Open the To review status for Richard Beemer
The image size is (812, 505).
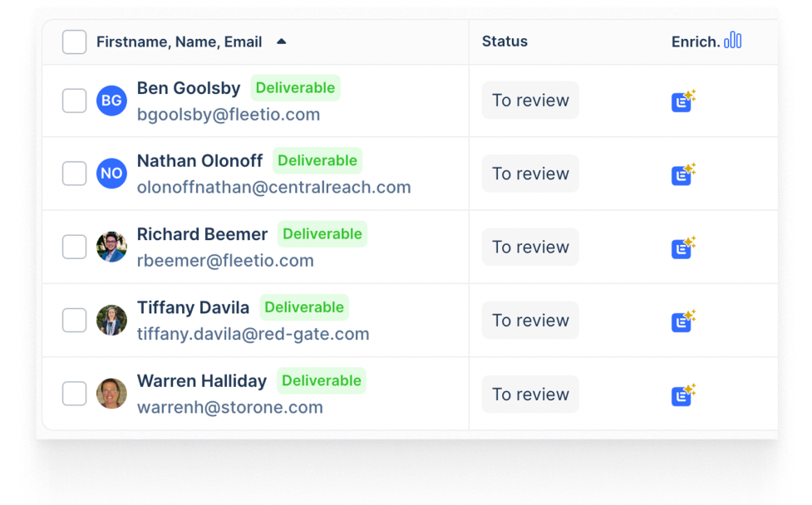[530, 247]
